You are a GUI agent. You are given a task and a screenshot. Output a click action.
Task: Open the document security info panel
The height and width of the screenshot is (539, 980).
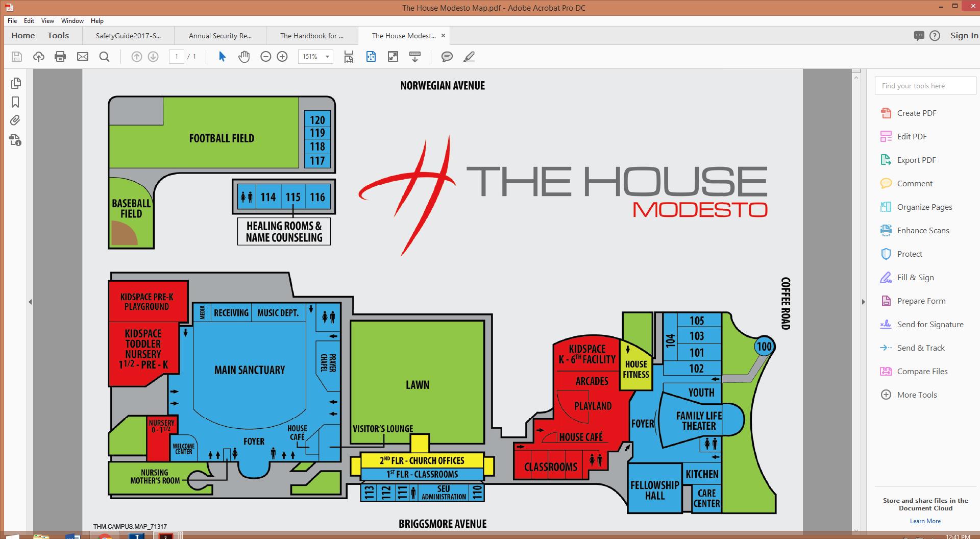coord(15,140)
